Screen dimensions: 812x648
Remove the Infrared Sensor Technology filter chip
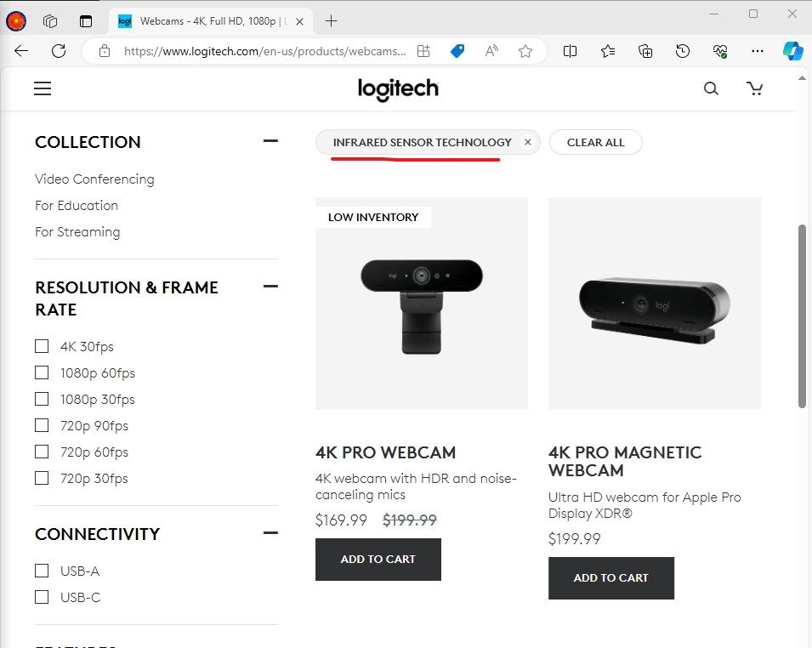(526, 142)
